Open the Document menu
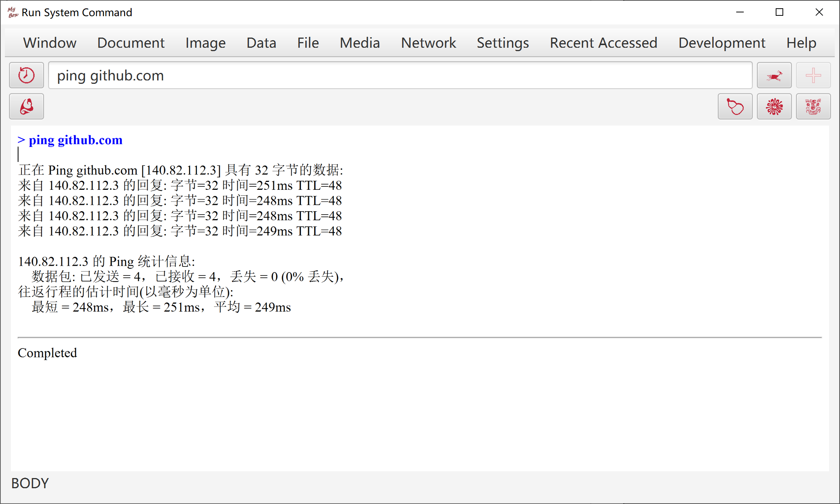The width and height of the screenshot is (840, 504). click(x=131, y=43)
